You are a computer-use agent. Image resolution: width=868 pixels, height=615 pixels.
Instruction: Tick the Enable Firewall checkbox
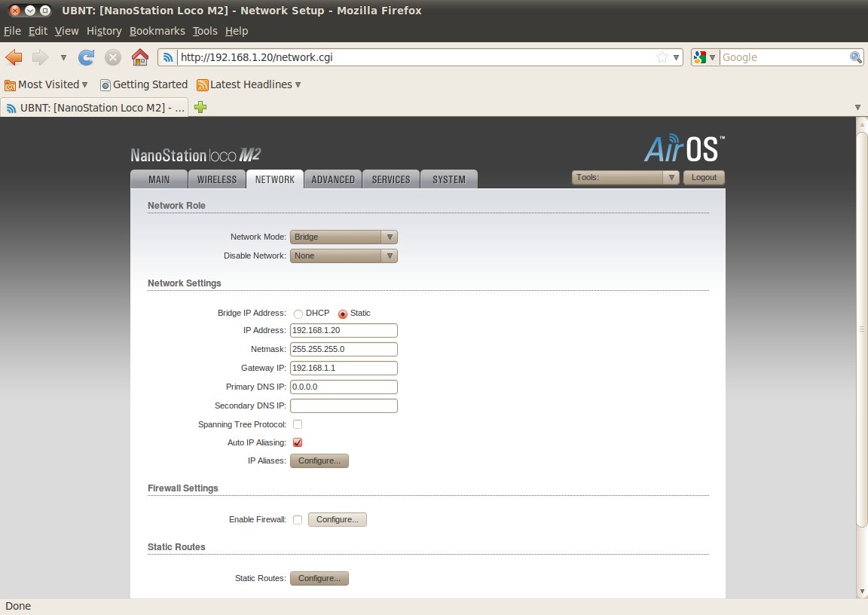[x=298, y=519]
